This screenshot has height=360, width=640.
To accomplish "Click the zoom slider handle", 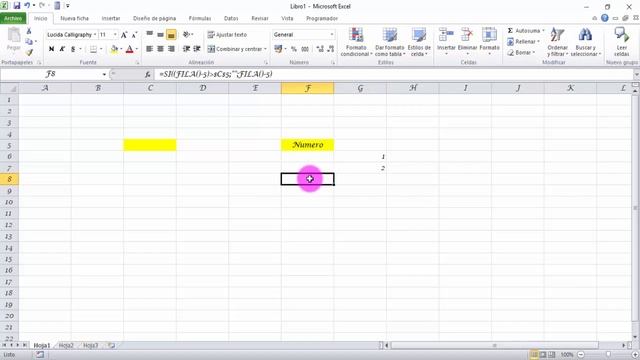I will 608,355.
